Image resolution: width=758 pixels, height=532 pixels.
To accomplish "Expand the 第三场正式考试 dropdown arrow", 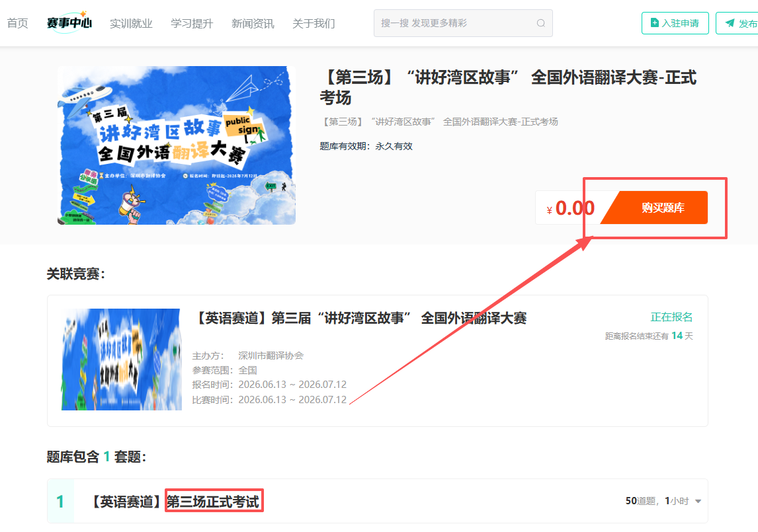I will [698, 501].
